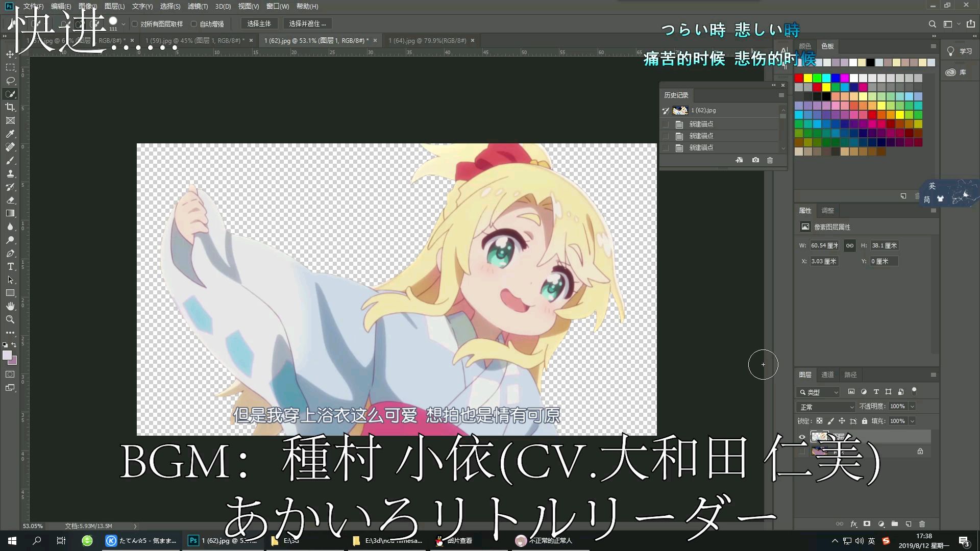Image resolution: width=980 pixels, height=551 pixels.
Task: Open the 学习 panel
Action: [x=960, y=51]
